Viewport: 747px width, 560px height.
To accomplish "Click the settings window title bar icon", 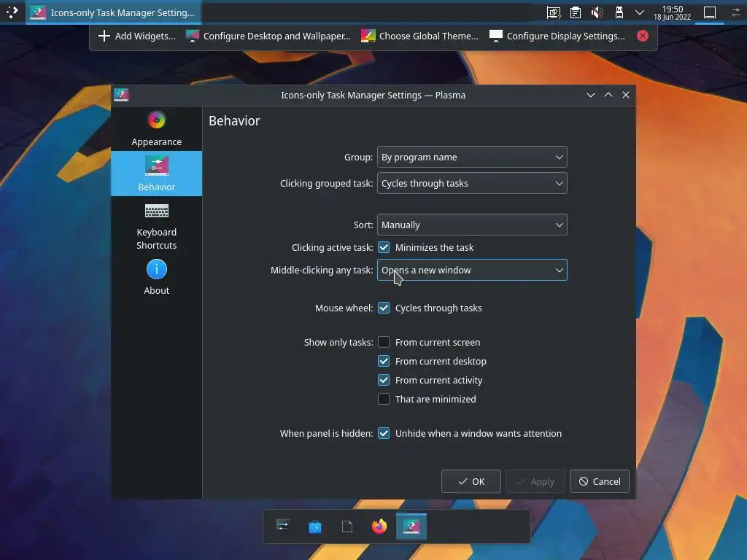I will [x=121, y=95].
